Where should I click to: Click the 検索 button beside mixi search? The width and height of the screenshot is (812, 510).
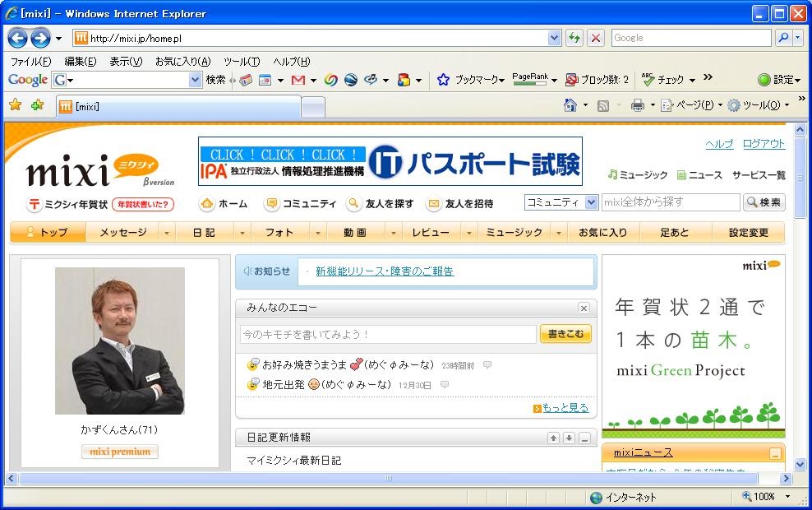click(764, 202)
